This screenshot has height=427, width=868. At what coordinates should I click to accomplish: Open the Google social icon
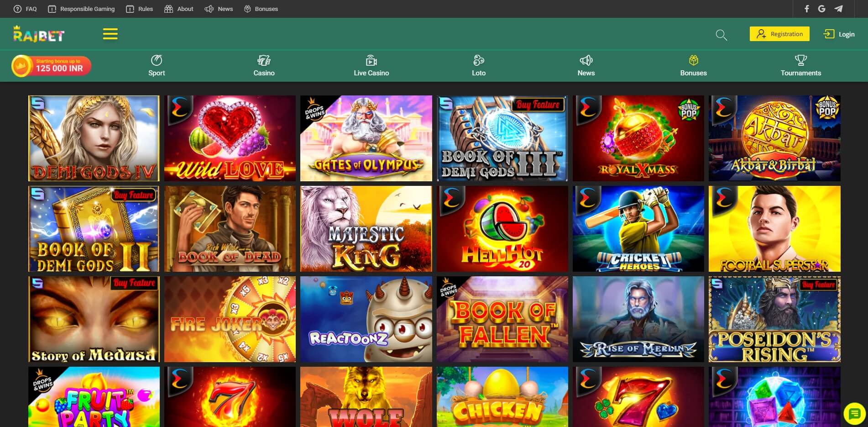pos(822,9)
